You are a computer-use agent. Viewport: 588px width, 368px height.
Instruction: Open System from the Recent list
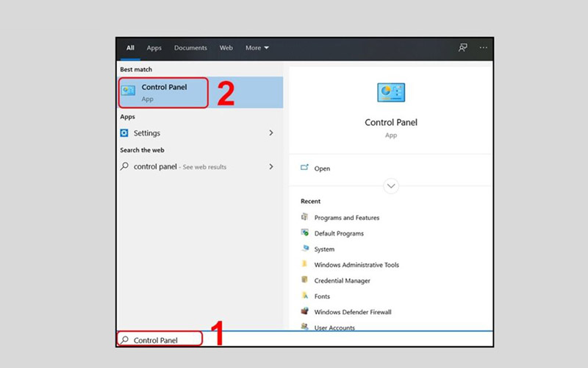[324, 250]
